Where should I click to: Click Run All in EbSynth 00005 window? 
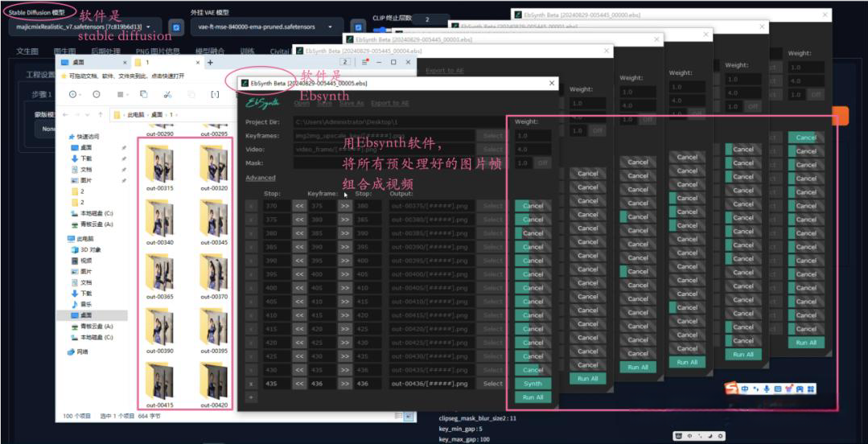coord(533,397)
